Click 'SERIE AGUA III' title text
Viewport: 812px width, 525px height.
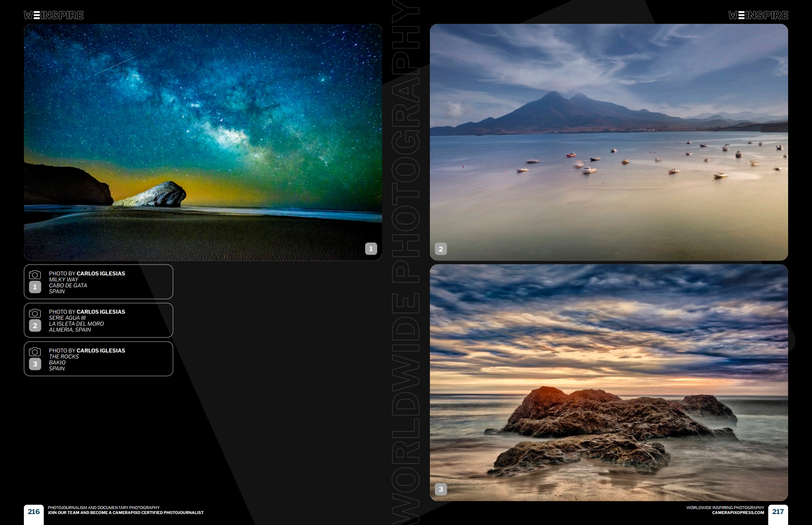(67, 318)
